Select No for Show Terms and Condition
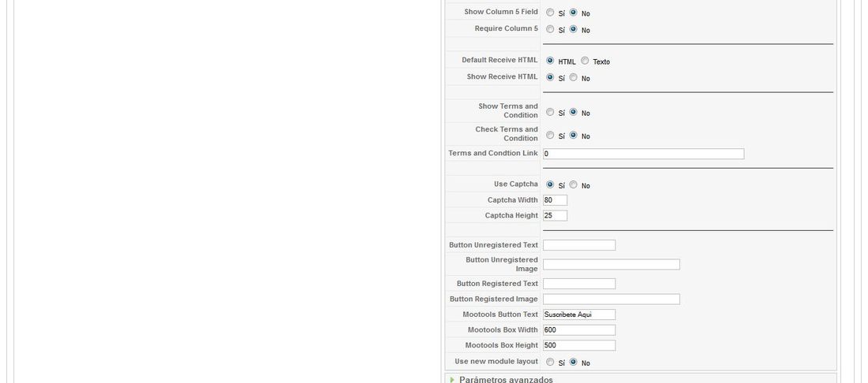 (573, 112)
